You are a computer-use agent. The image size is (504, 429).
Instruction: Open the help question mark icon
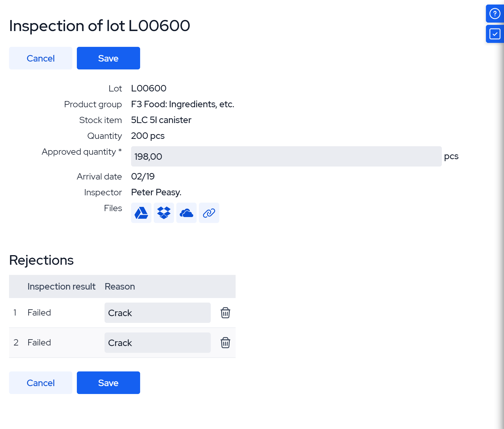tap(495, 14)
